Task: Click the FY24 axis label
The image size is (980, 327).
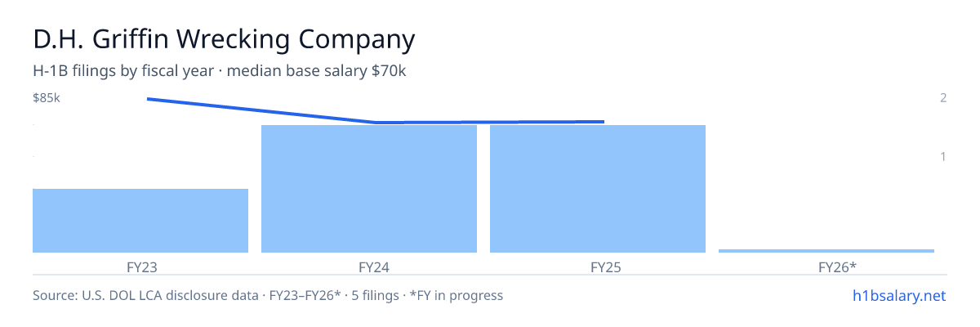Action: point(369,267)
